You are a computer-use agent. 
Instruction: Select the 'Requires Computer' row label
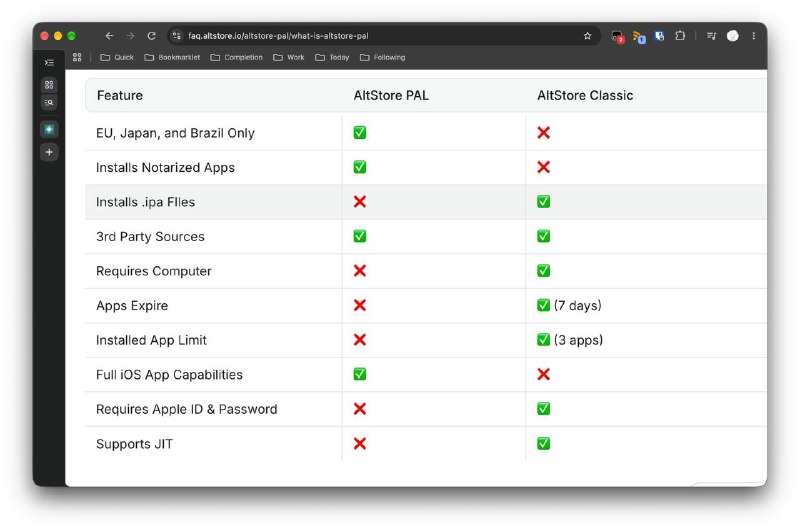(154, 271)
